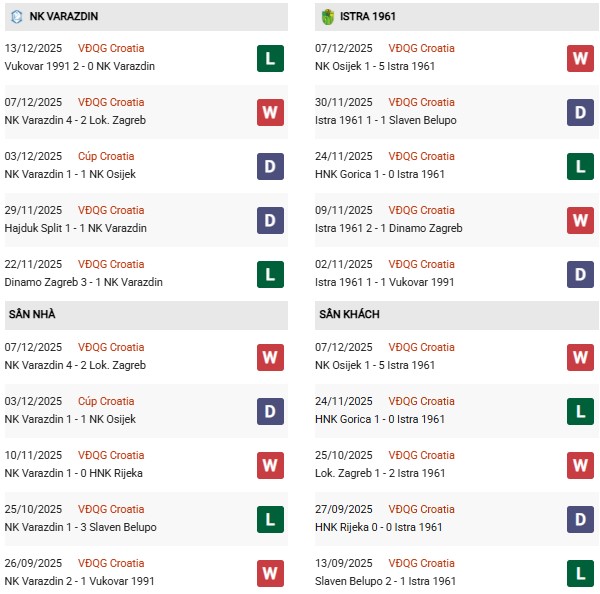Click the D badge for HNK Rijeka 0 - 0 Istra

pos(580,519)
